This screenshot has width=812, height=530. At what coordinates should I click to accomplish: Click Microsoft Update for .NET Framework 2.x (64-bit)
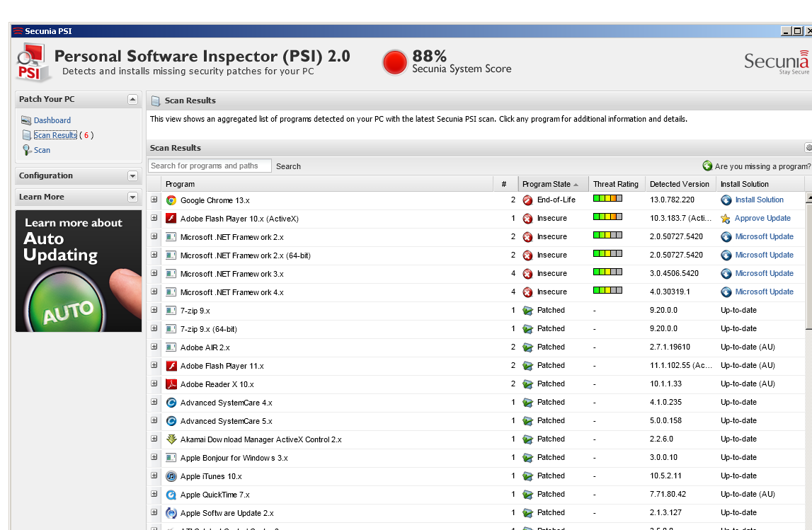(x=765, y=255)
